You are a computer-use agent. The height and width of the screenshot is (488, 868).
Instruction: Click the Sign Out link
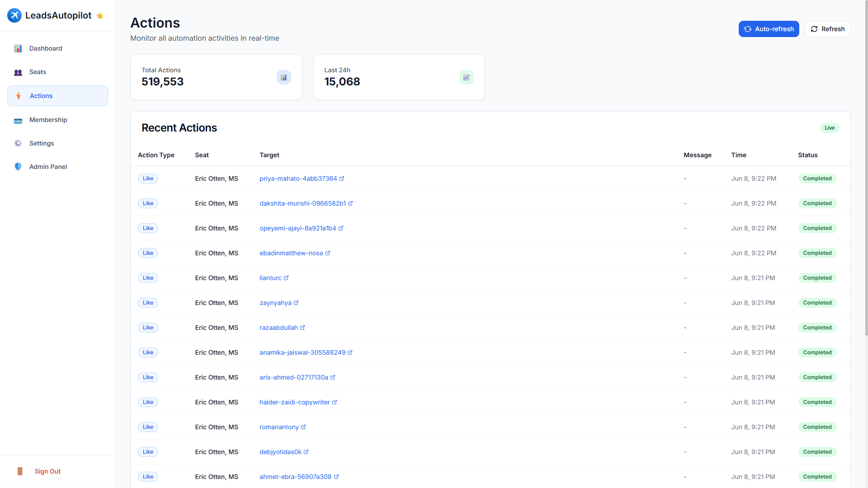pos(47,471)
